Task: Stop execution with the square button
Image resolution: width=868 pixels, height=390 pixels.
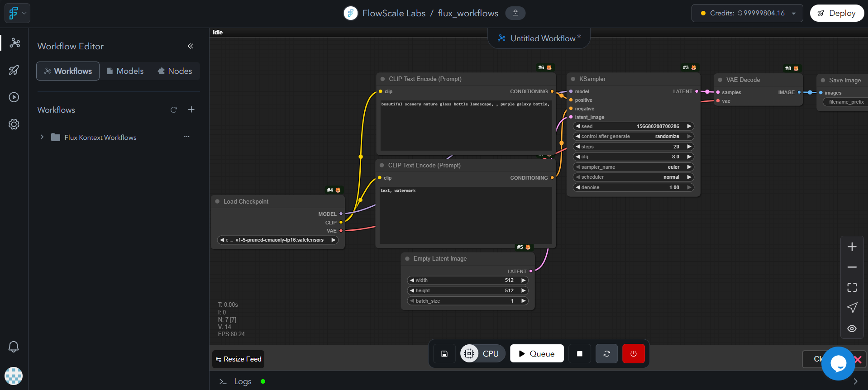Action: point(580,354)
